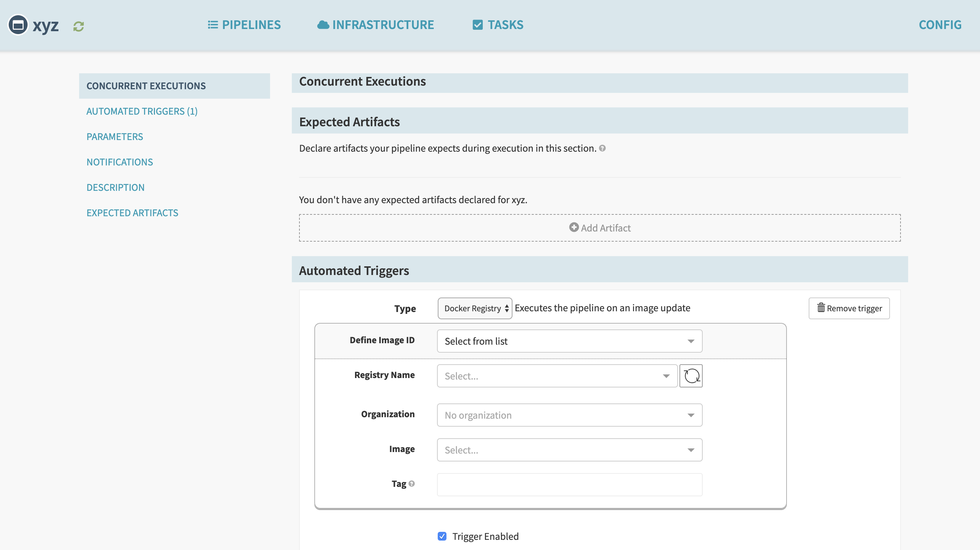Viewport: 980px width, 550px height.
Task: Click the refresh registry list icon button
Action: tap(691, 376)
